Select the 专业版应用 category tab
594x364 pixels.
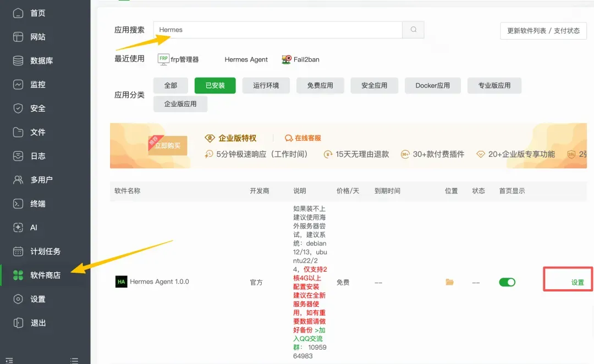(494, 86)
